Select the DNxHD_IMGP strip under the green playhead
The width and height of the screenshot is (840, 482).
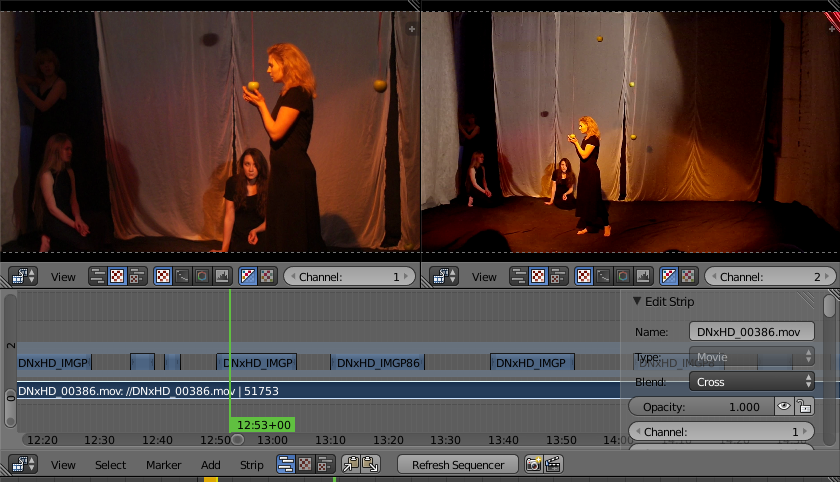coord(257,363)
